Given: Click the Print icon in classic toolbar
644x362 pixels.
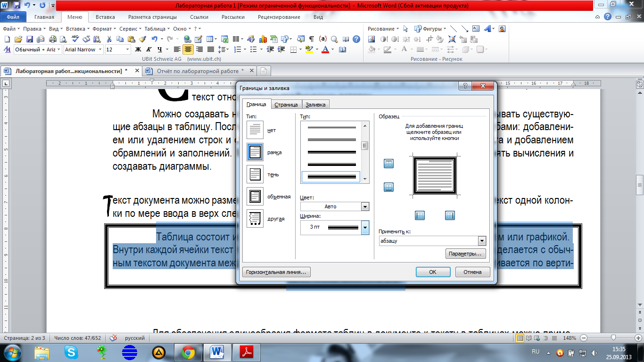Looking at the screenshot, I should point(53,39).
